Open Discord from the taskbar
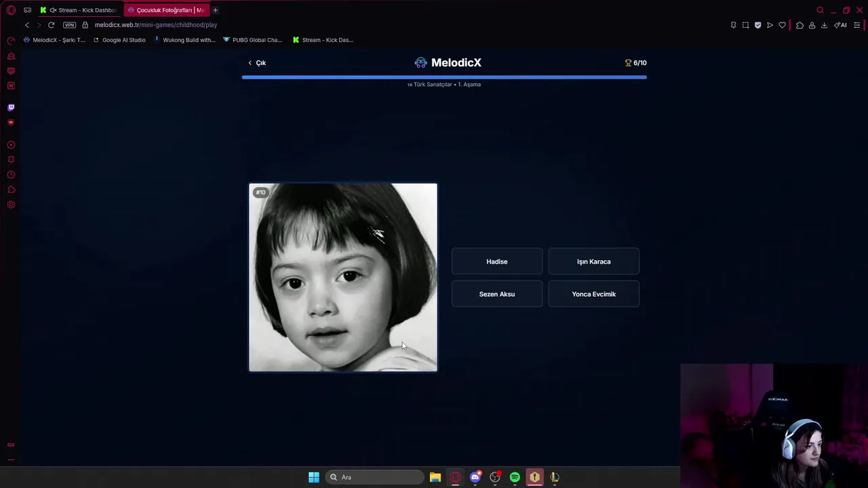The width and height of the screenshot is (868, 488). pyautogui.click(x=475, y=477)
